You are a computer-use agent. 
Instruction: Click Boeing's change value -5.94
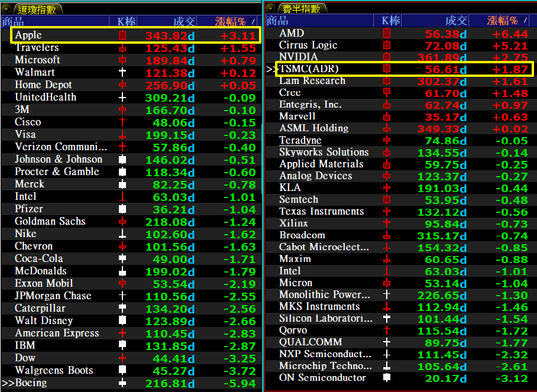coord(240,384)
